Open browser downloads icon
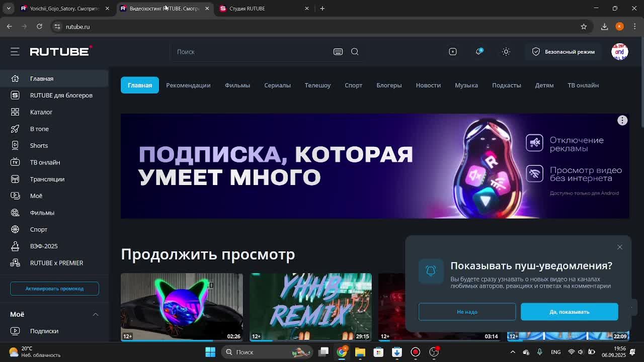This screenshot has width=644, height=362. [x=604, y=27]
